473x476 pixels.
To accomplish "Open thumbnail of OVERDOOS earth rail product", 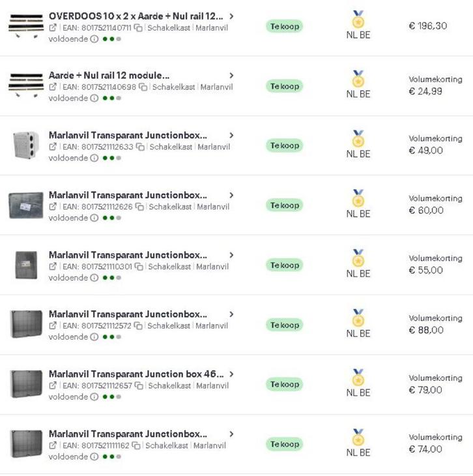I will pos(26,26).
